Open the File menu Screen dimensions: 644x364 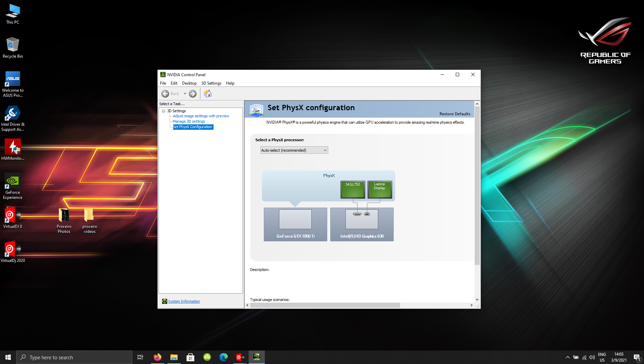[x=163, y=83]
